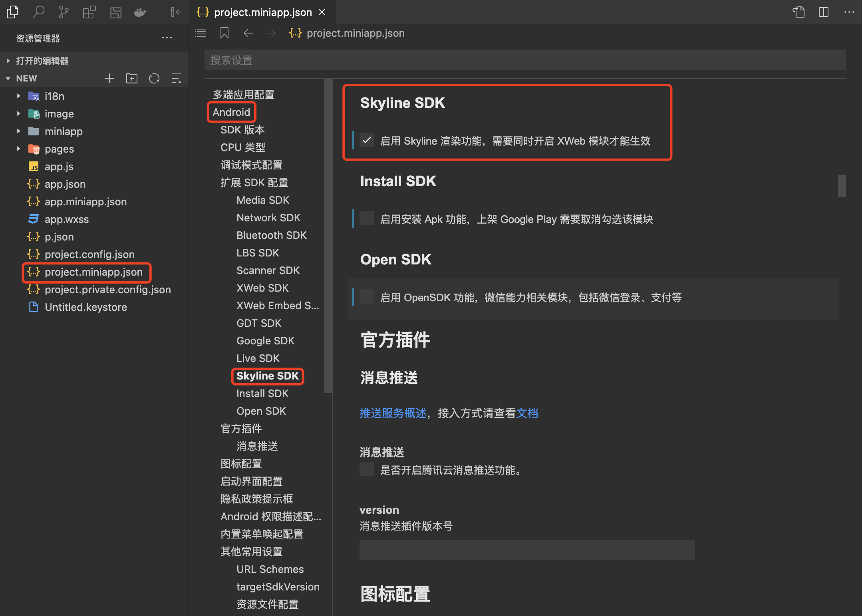Split the editor with the split icon
Viewport: 862px width, 616px height.
tap(824, 12)
